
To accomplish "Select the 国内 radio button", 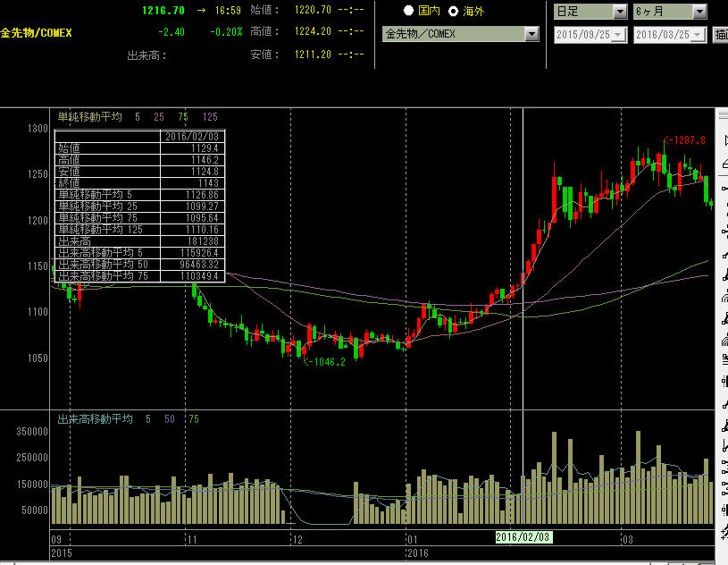I will click(409, 11).
